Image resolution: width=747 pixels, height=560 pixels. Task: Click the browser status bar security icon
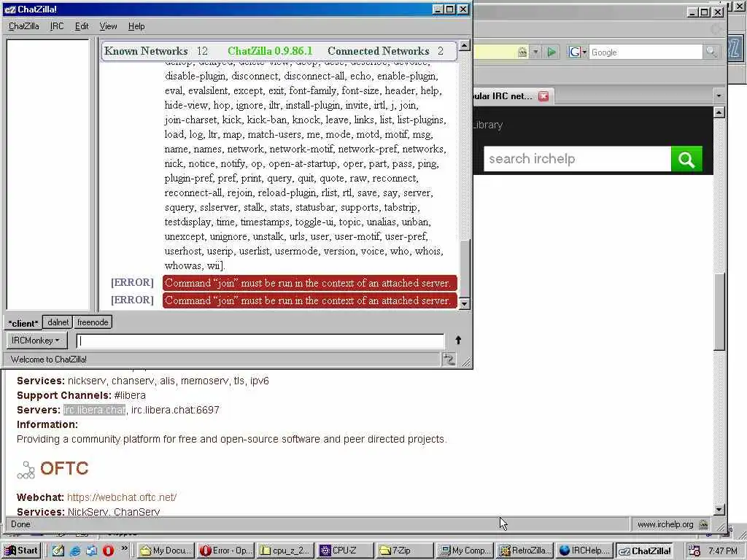[703, 524]
